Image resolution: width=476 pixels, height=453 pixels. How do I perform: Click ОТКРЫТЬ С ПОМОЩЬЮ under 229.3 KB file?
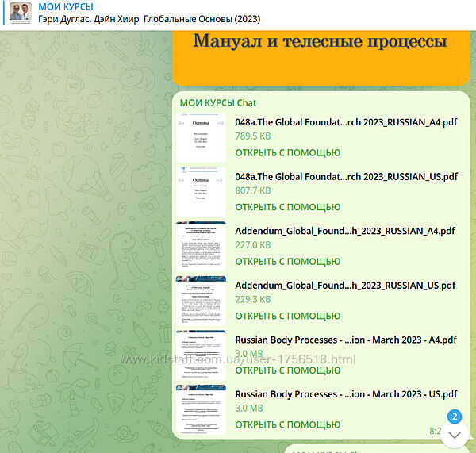coord(287,316)
